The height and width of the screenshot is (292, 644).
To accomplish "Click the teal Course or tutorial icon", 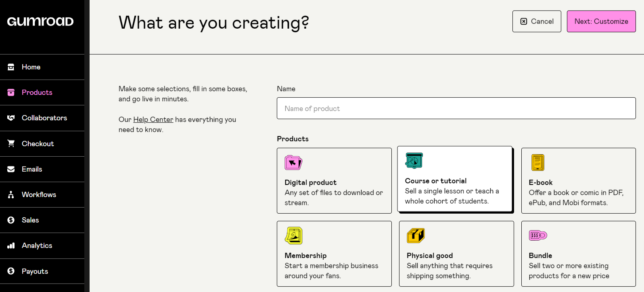I will coord(414,161).
